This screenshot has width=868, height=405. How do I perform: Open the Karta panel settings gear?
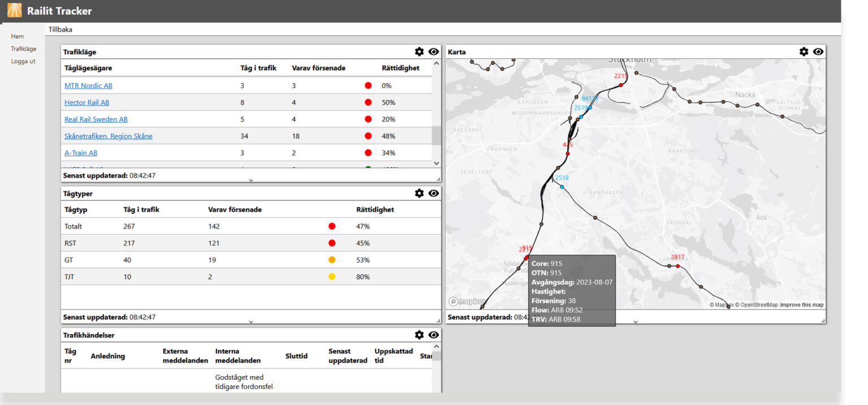click(x=804, y=51)
